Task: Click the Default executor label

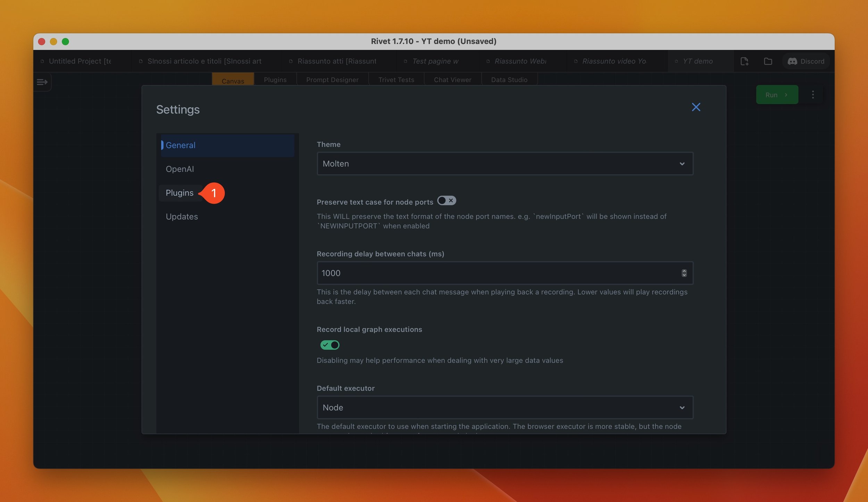Action: (345, 388)
